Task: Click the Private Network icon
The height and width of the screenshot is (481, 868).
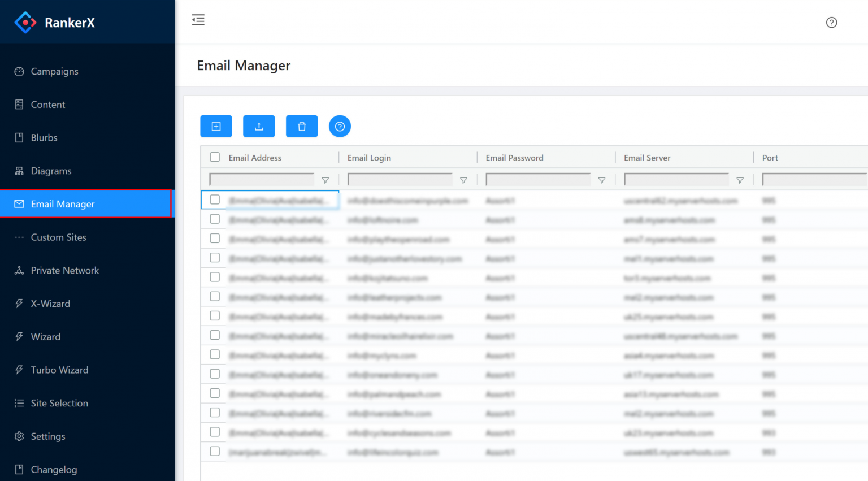Action: 19,270
